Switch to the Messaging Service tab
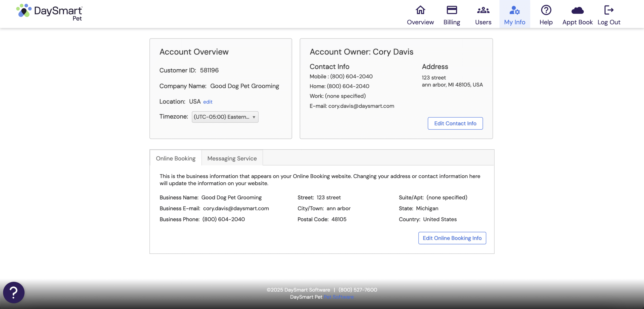The height and width of the screenshot is (309, 644). (x=232, y=158)
